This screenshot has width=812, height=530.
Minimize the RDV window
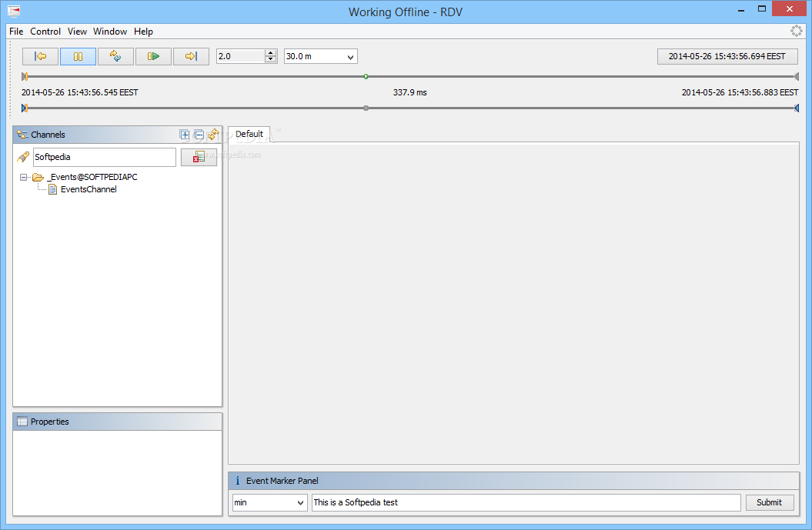(x=741, y=8)
